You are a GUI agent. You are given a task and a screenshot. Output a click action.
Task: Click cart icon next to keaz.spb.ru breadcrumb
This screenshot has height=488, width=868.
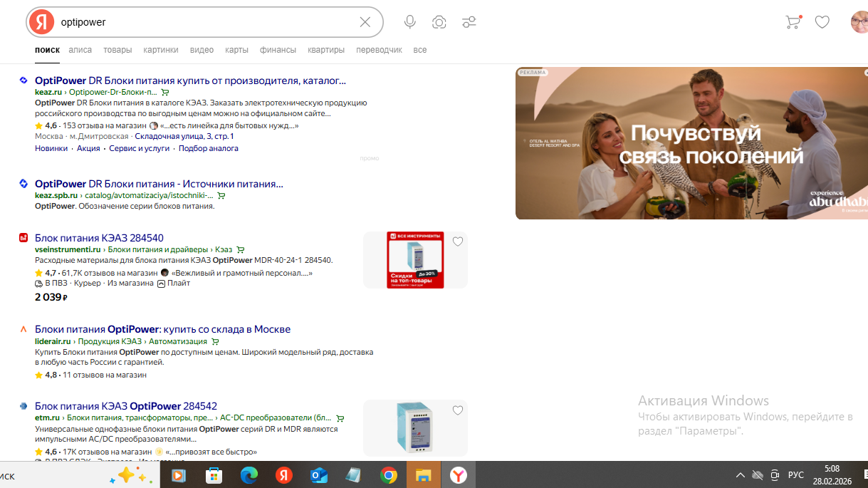click(221, 195)
